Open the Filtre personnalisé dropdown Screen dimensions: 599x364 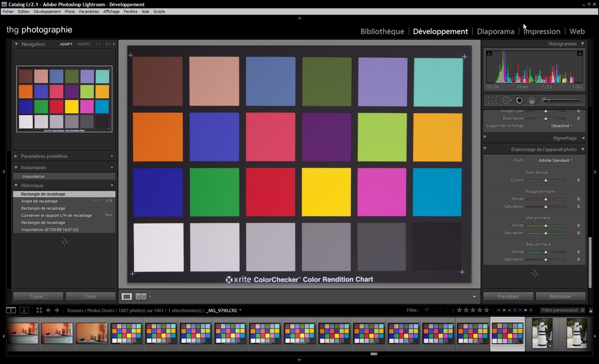(563, 310)
